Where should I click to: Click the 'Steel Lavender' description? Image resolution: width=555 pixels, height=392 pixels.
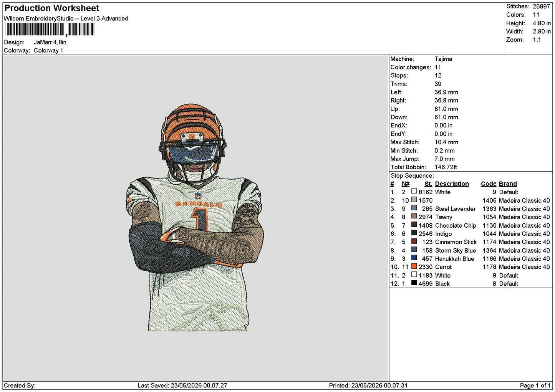click(455, 209)
